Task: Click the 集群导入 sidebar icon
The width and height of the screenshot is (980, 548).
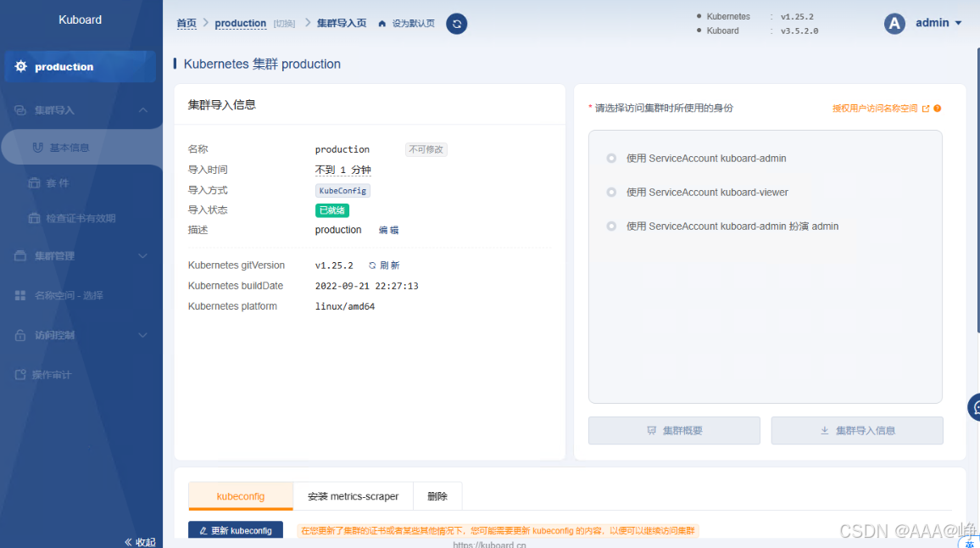Action: 20,110
